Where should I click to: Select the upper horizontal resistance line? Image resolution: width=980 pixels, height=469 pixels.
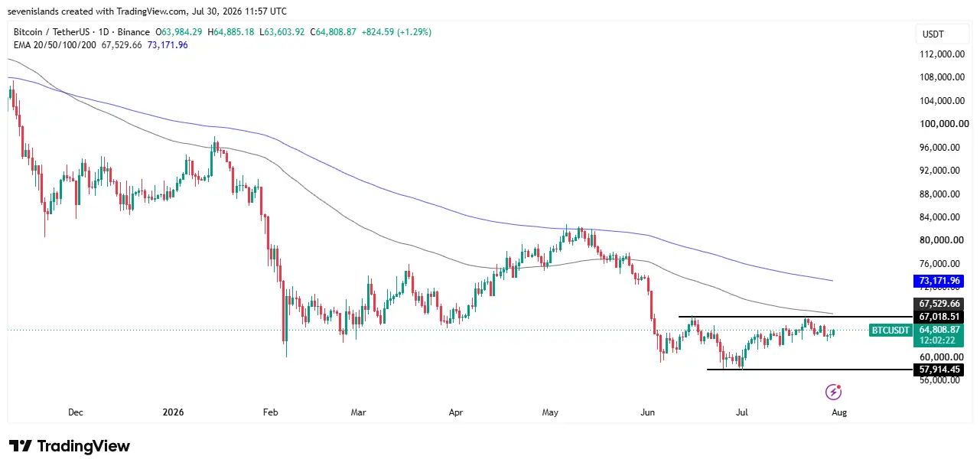(x=796, y=317)
